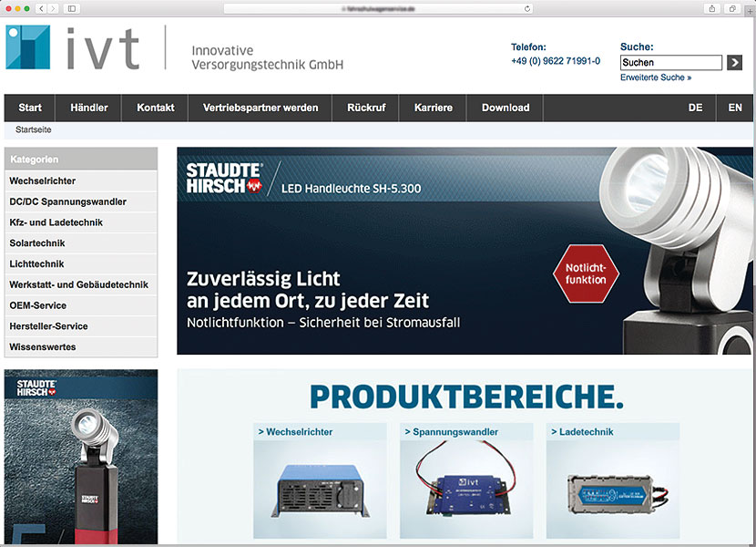Select DC/DC Spannungswandler category

coord(81,201)
